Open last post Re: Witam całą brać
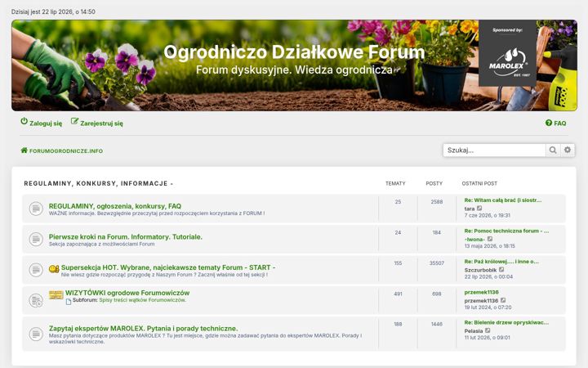588x368 pixels. (503, 200)
